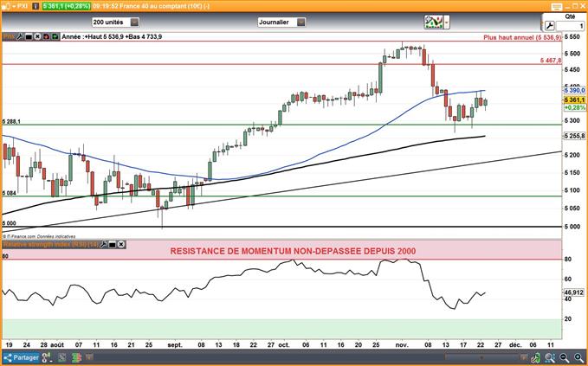Click the RSI panel black rectangle icon
Viewport: 588px width, 366px height.
tap(112, 245)
